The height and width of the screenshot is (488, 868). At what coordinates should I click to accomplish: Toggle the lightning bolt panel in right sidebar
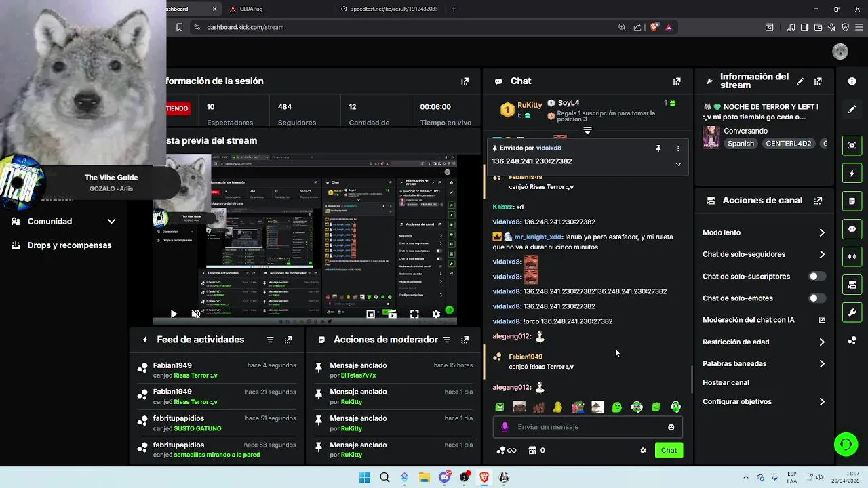(852, 174)
